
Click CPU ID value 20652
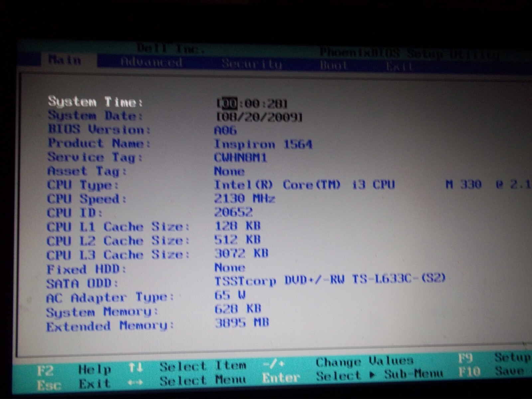click(x=233, y=212)
